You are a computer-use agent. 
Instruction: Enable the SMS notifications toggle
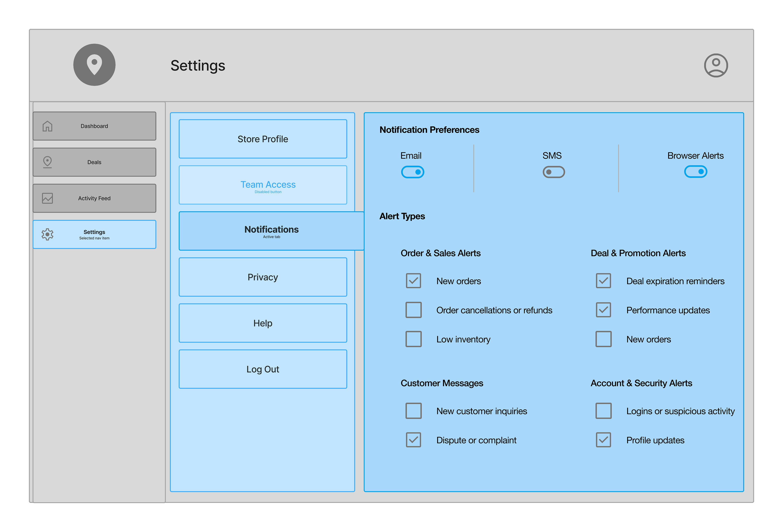(x=554, y=172)
